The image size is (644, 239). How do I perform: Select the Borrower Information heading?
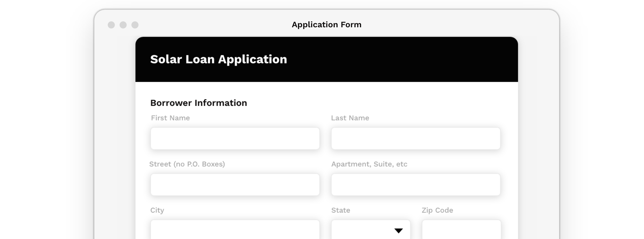(x=199, y=103)
